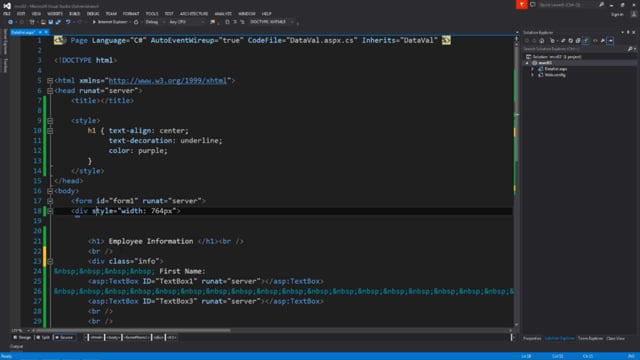Open the Output panel tab
The image size is (640, 360).
[17, 347]
